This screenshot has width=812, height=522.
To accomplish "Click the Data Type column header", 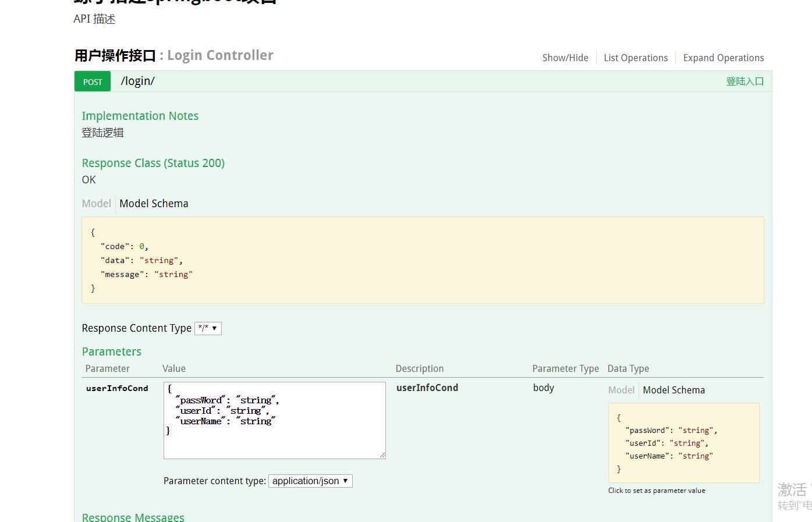I will (628, 368).
